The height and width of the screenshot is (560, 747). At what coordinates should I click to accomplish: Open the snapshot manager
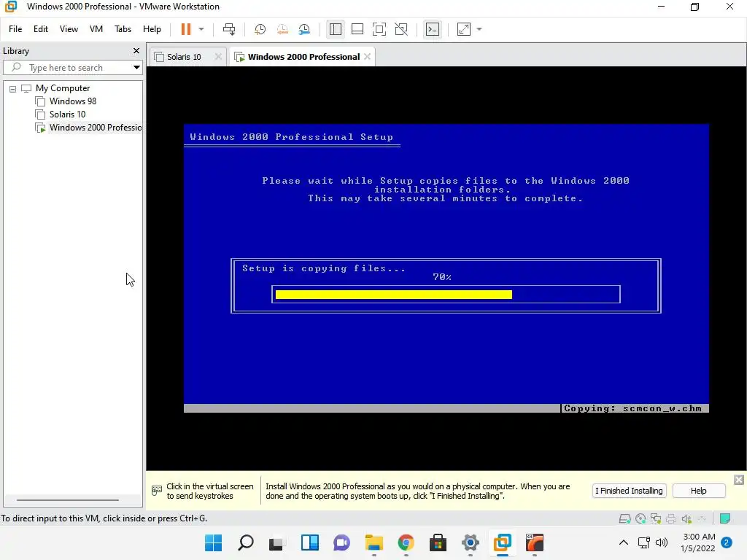(304, 29)
